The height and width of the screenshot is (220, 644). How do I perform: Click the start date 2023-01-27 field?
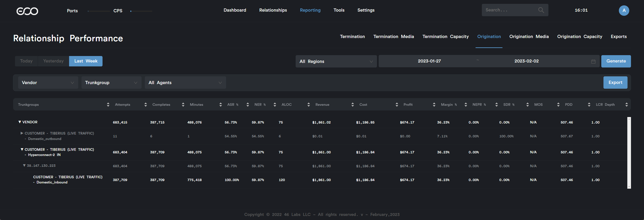(x=429, y=61)
